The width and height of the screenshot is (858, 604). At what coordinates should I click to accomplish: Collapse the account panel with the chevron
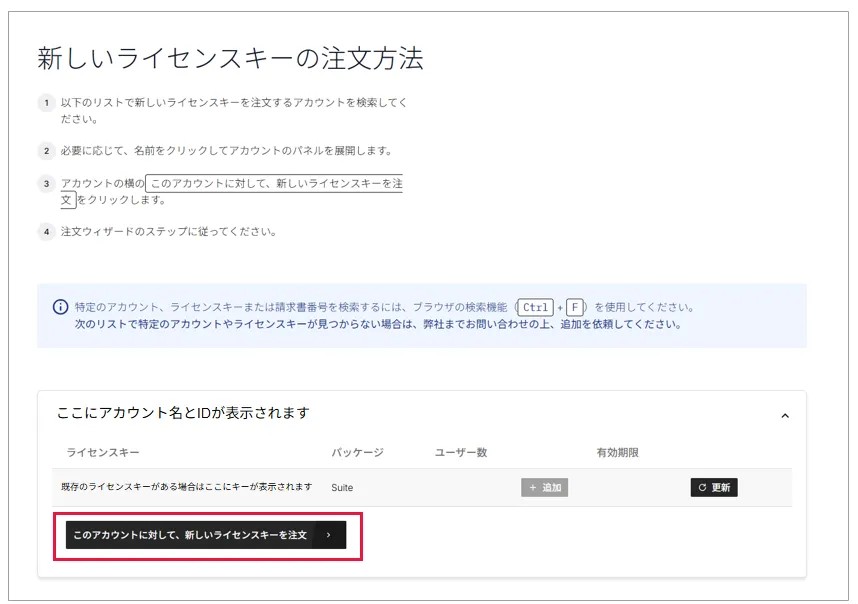[784, 415]
